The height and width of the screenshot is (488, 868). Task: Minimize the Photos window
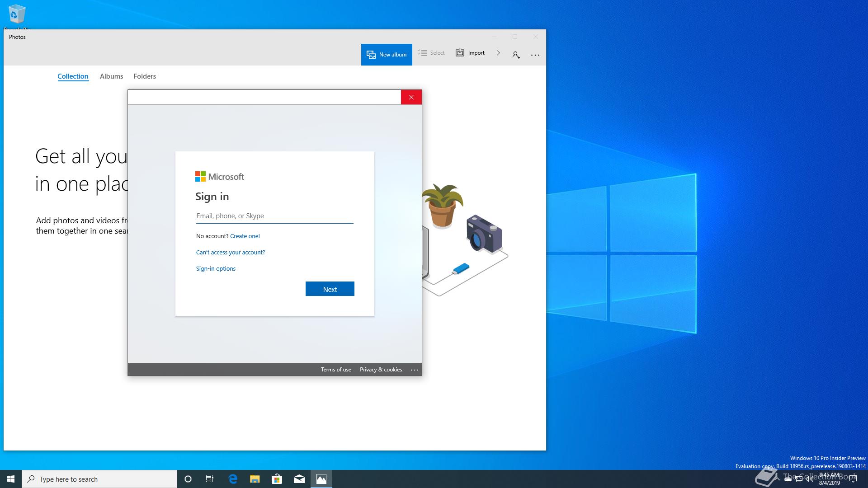click(x=494, y=37)
